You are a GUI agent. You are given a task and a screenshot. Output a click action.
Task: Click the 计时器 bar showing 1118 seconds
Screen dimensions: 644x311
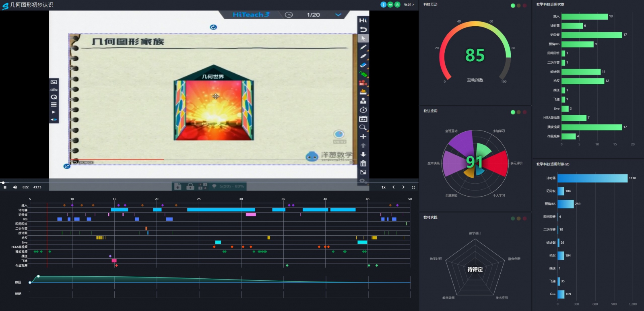pos(592,178)
